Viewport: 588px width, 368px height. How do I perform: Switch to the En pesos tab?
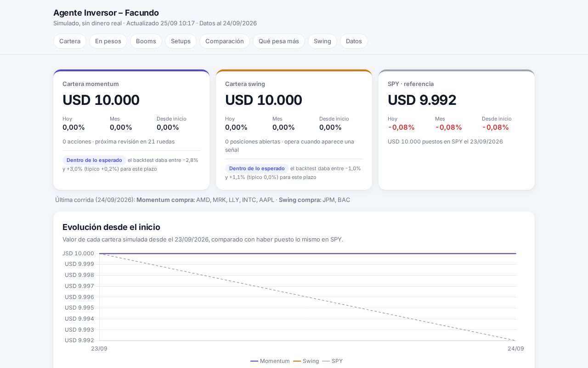click(x=108, y=41)
